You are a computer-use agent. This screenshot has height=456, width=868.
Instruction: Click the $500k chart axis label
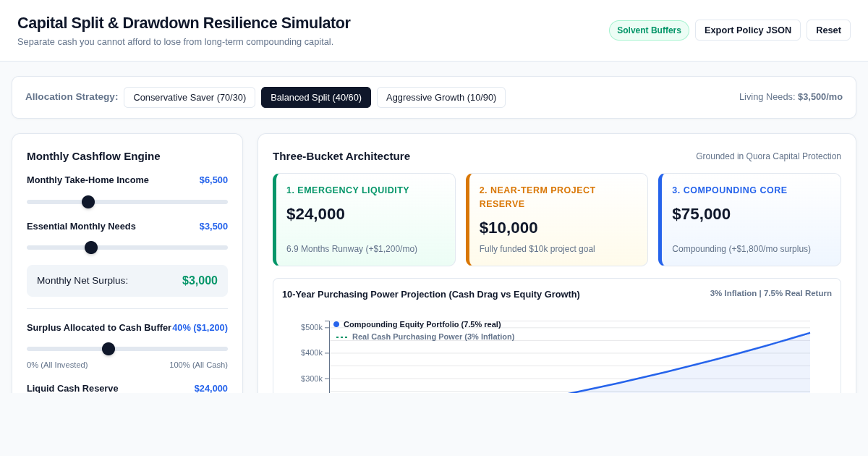(312, 327)
